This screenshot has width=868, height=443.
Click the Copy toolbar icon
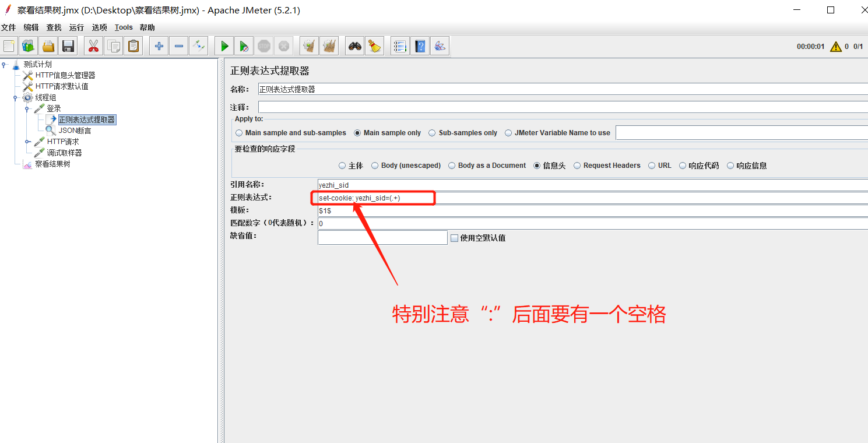113,46
